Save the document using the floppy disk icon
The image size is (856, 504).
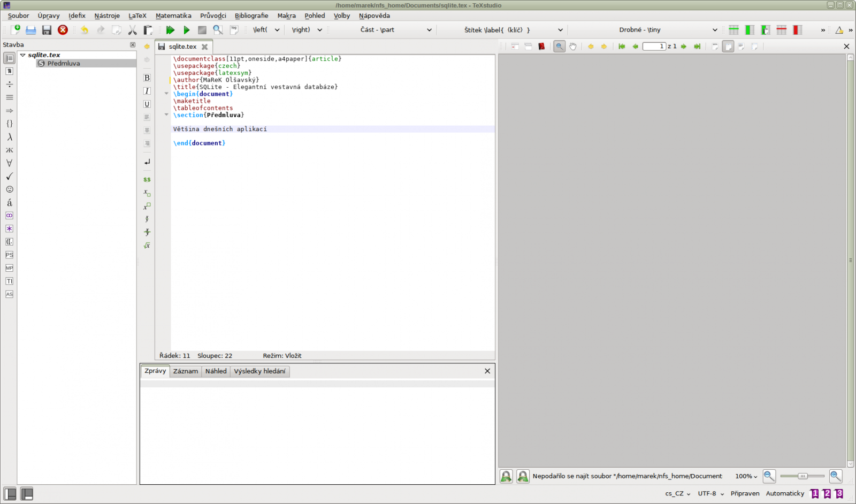(47, 30)
